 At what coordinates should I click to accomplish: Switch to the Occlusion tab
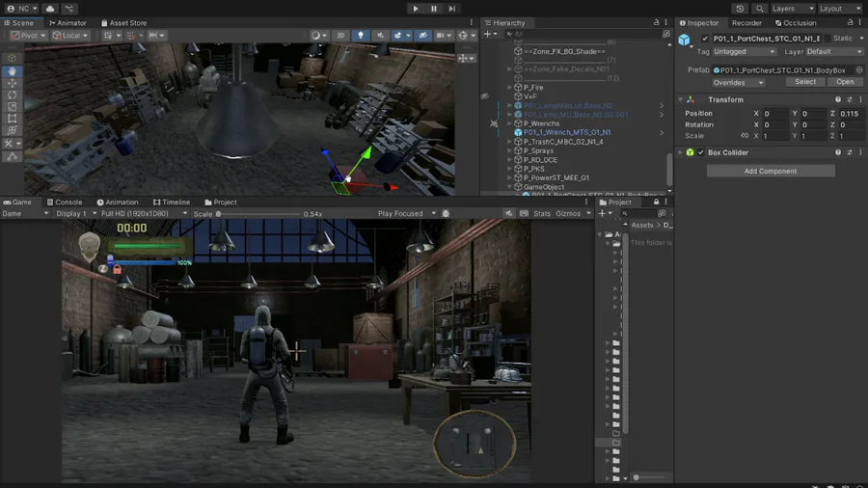(796, 23)
